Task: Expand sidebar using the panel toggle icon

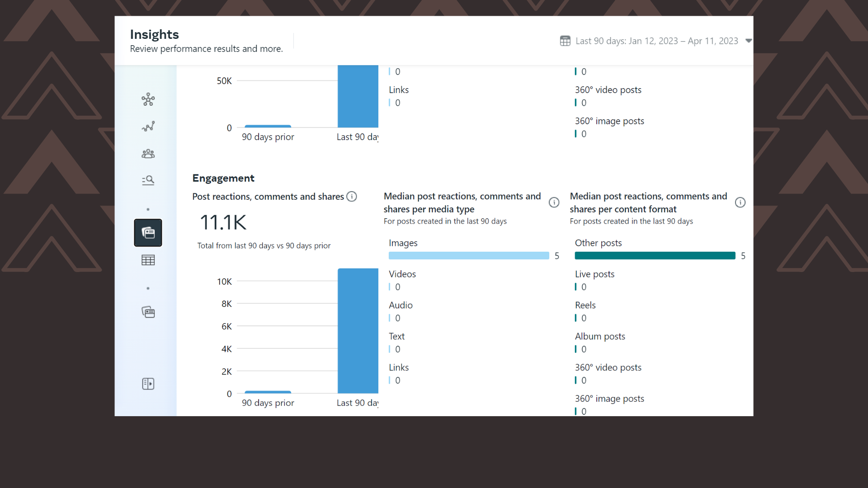Action: 148,384
